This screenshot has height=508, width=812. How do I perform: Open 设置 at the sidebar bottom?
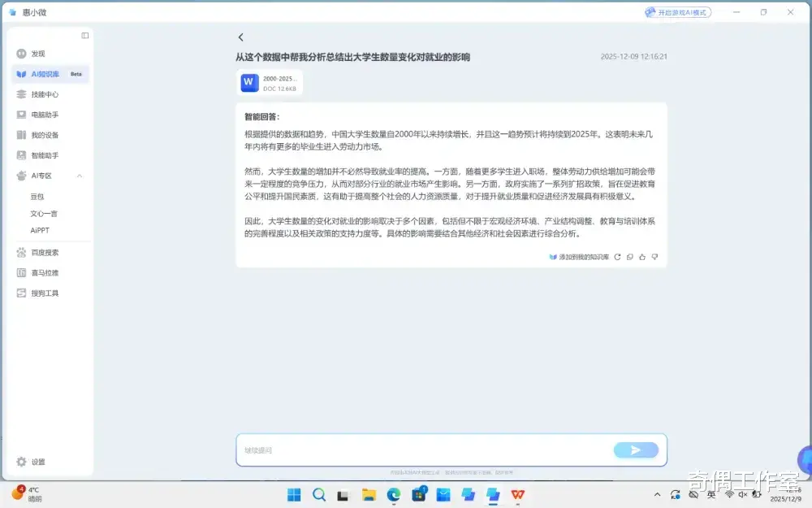[x=31, y=462]
